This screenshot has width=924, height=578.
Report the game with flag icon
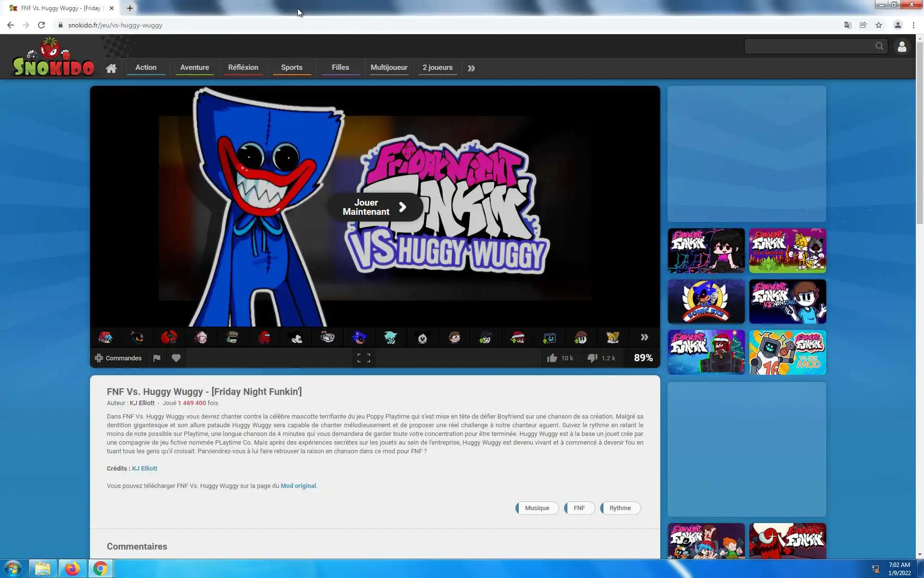156,358
